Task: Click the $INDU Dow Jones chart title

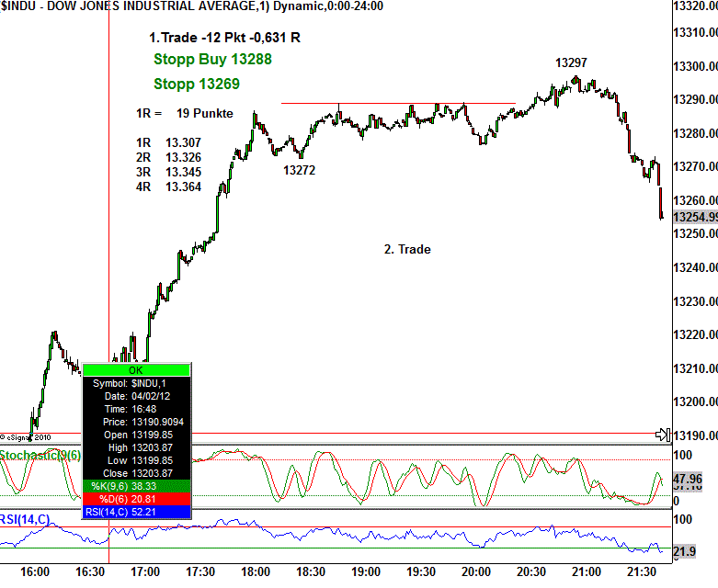Action: pyautogui.click(x=192, y=6)
